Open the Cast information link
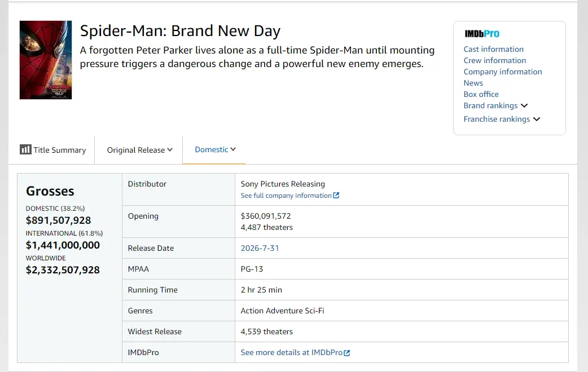This screenshot has height=372, width=588. [494, 49]
